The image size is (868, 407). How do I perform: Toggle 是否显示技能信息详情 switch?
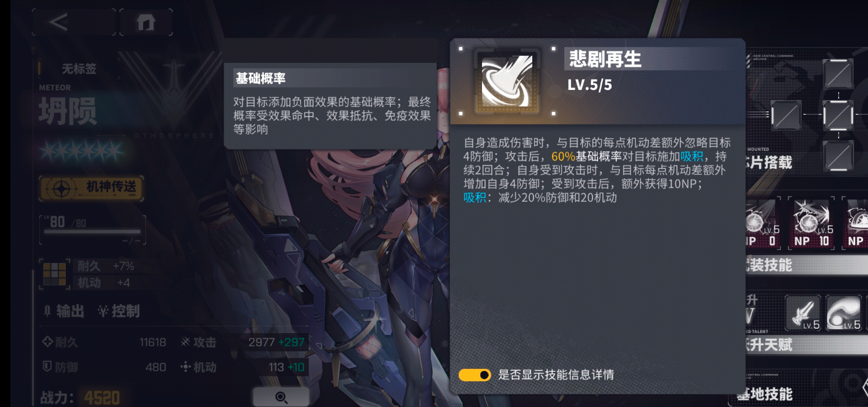(x=474, y=375)
